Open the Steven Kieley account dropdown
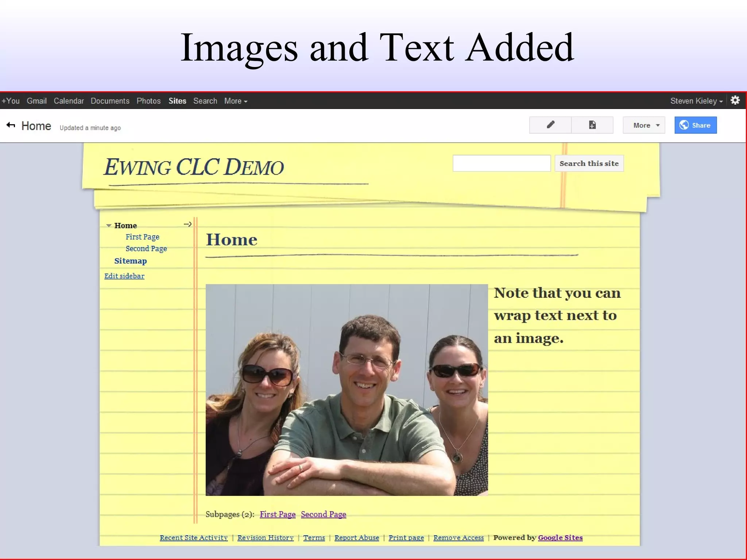Viewport: 747px width, 560px height. [x=696, y=101]
